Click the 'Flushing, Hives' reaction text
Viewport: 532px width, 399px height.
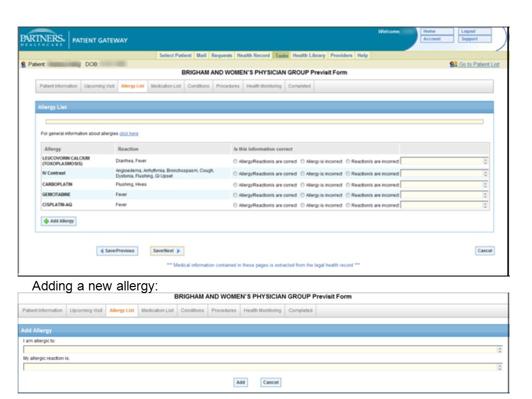131,185
